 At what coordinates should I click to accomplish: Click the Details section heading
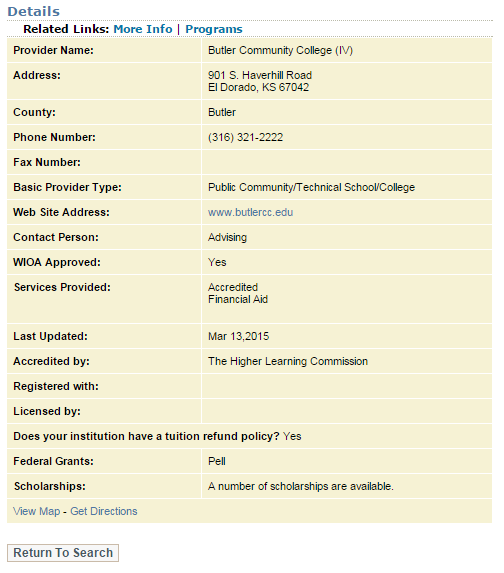[x=34, y=12]
